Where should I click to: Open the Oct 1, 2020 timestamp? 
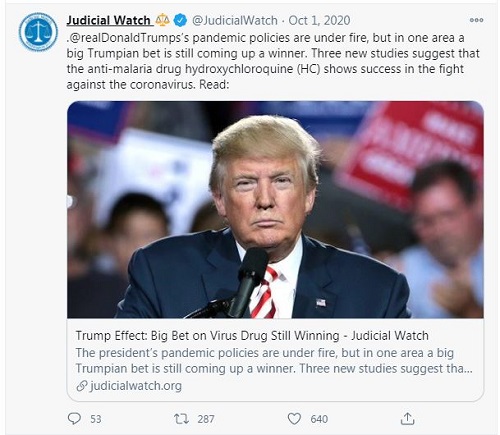click(x=319, y=20)
